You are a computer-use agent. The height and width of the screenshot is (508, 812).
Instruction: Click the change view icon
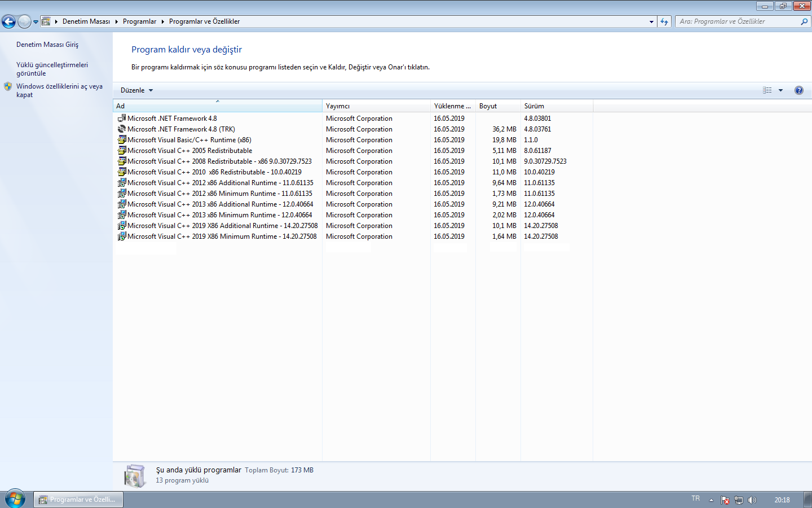pyautogui.click(x=767, y=90)
